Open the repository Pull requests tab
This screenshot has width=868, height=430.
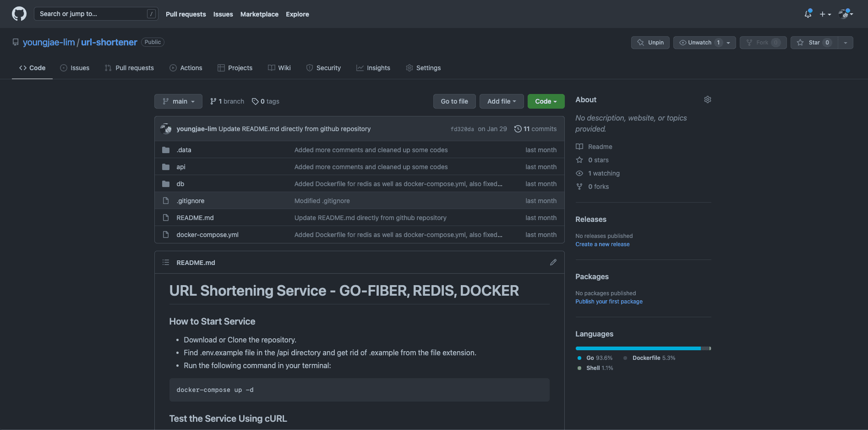(129, 68)
